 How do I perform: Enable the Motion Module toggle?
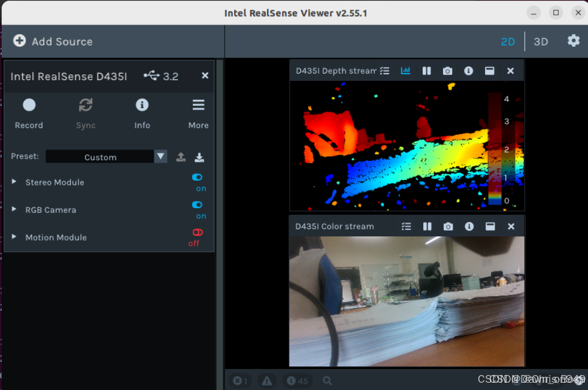coord(197,232)
